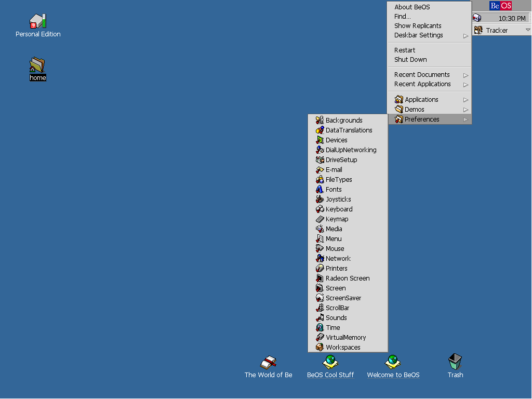Open the Tracker window list dropdown arrow
The width and height of the screenshot is (532, 399).
(528, 30)
